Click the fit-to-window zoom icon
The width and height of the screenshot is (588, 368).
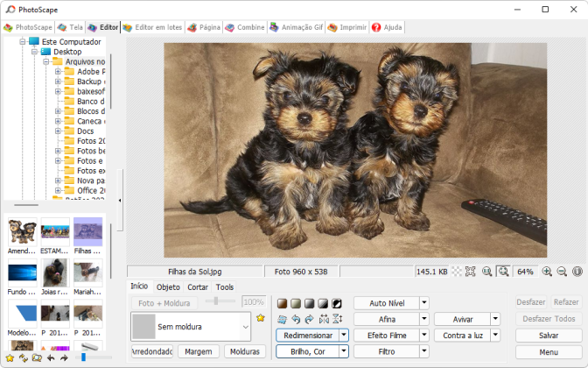[x=503, y=272]
